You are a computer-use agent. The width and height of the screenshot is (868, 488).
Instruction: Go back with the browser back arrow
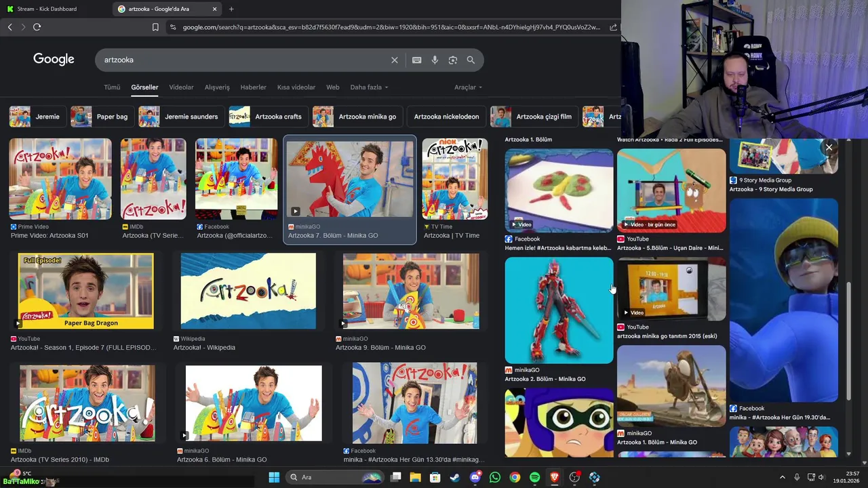pyautogui.click(x=9, y=27)
